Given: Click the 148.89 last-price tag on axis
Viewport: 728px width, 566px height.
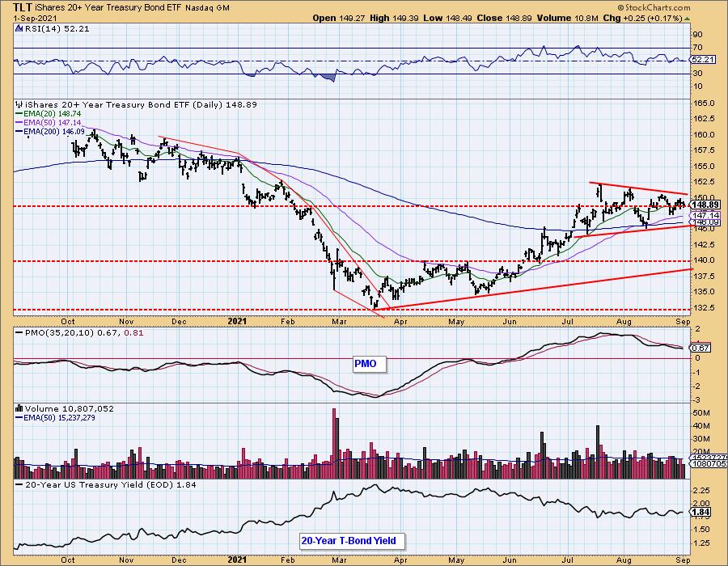Looking at the screenshot, I should (705, 205).
